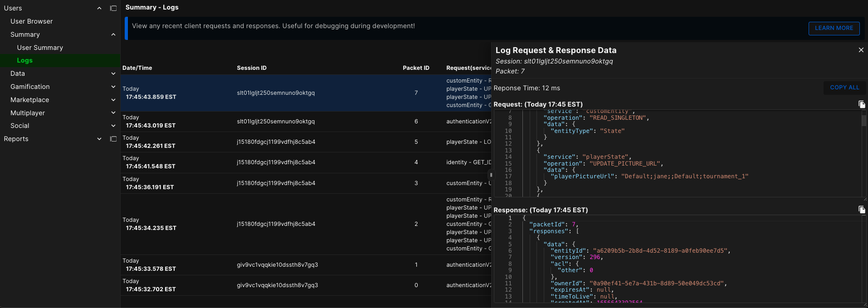Viewport: 868px width, 308px height.
Task: Expand the Marketplace menu chevron
Action: [113, 100]
